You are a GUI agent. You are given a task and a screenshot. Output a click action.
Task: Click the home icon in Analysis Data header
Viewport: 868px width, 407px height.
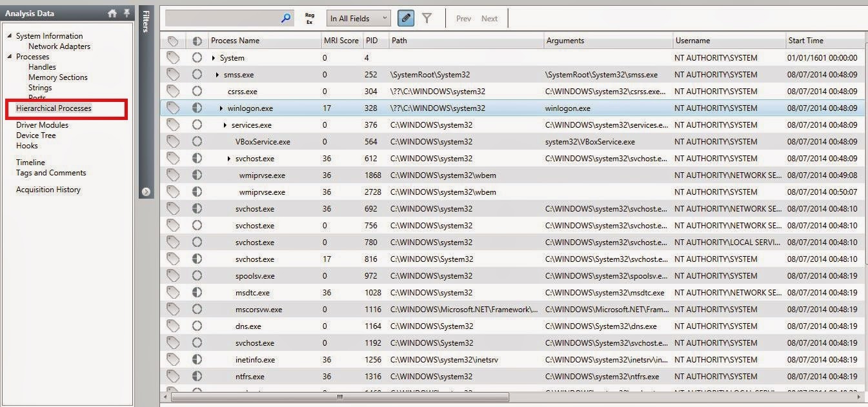pos(112,13)
